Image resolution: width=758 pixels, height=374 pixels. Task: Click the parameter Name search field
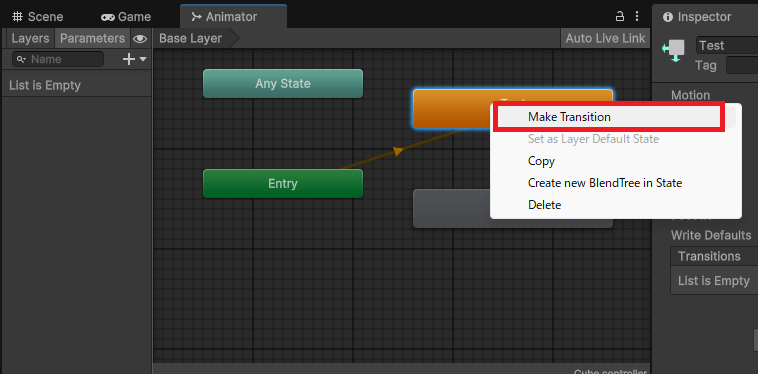click(58, 59)
